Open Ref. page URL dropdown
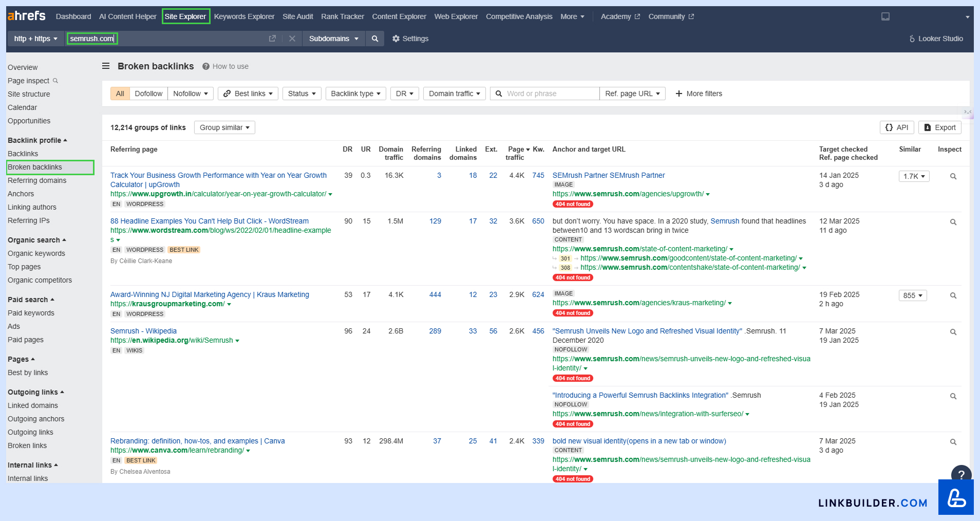The height and width of the screenshot is (521, 980). (633, 94)
